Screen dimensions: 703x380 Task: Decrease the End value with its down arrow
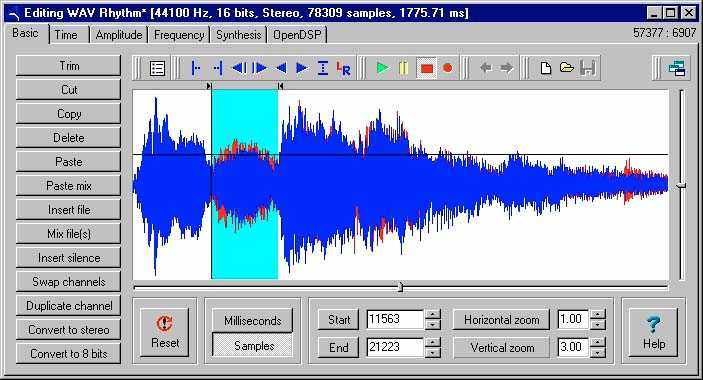[x=433, y=353]
